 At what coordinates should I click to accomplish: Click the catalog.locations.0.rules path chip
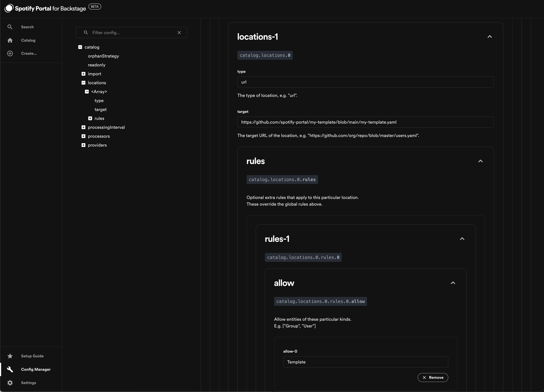coord(282,180)
